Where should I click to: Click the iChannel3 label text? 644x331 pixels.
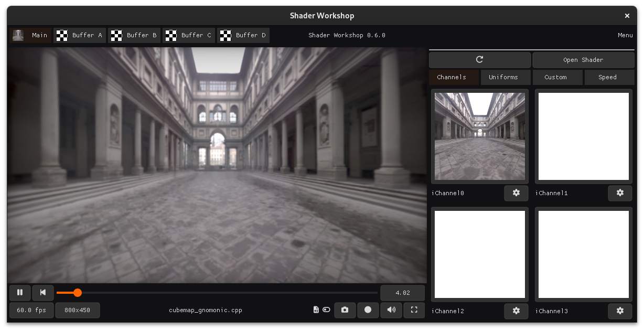coord(552,311)
